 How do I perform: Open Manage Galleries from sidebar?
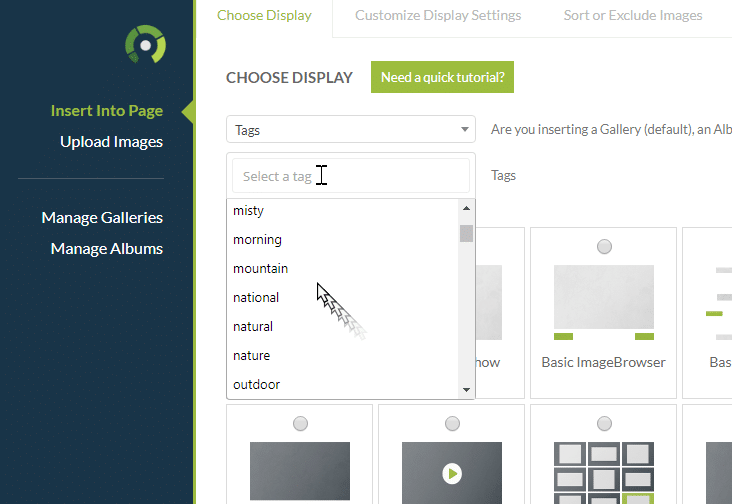point(102,217)
